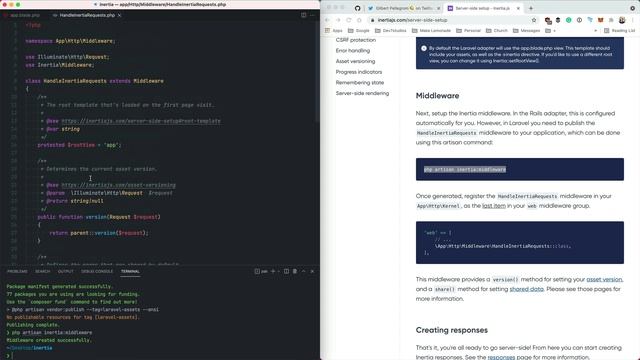Switch to the Twitter tab in Chrome
This screenshot has width=640, height=360.
(404, 8)
